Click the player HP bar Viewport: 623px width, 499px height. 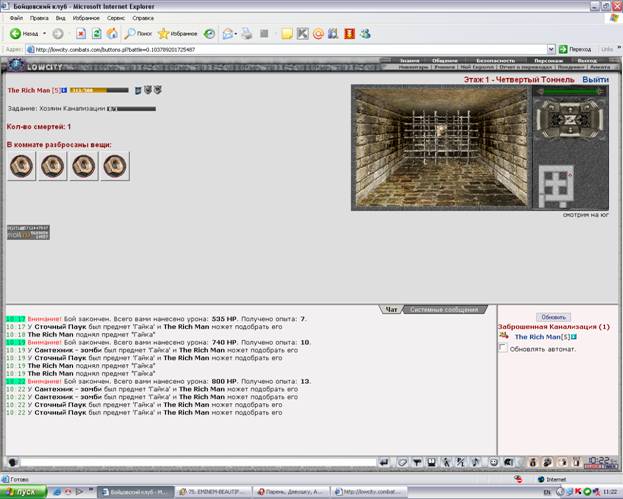tap(99, 90)
